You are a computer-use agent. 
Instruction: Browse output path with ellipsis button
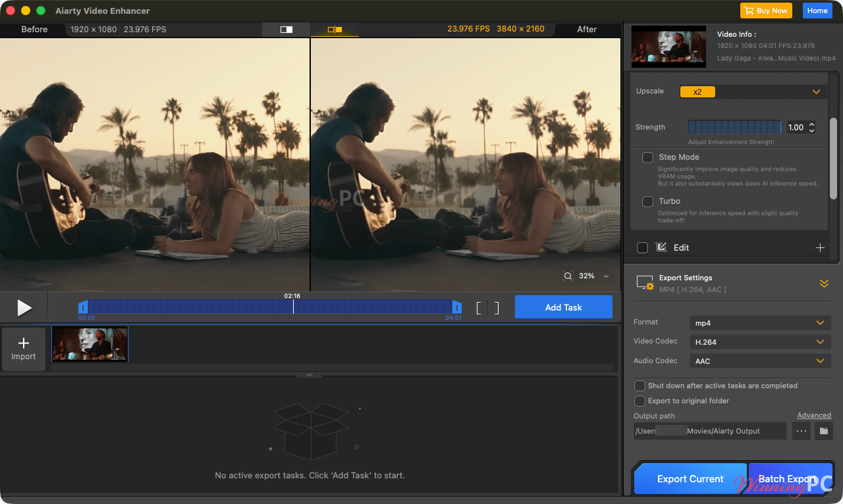801,431
